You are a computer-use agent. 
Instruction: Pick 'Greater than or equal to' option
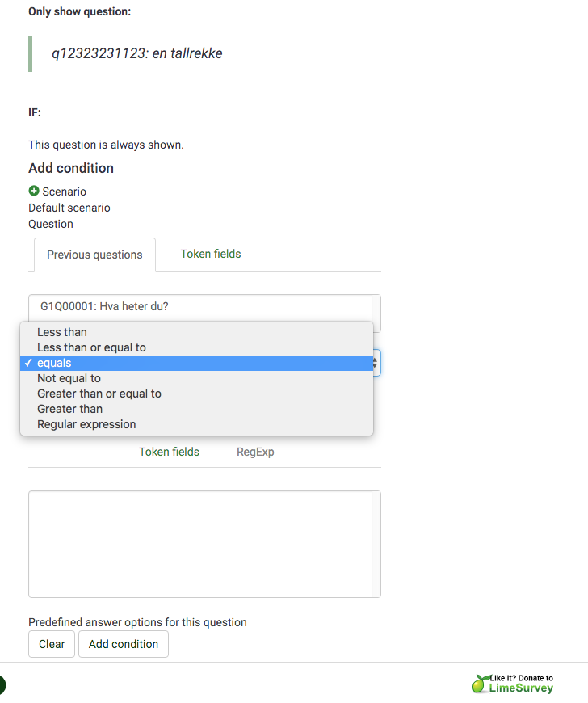point(99,394)
